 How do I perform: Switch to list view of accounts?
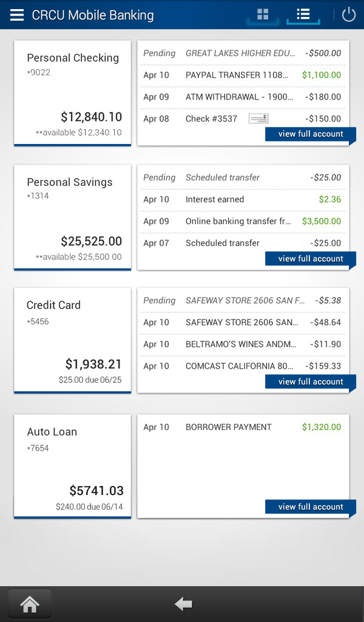tap(303, 15)
